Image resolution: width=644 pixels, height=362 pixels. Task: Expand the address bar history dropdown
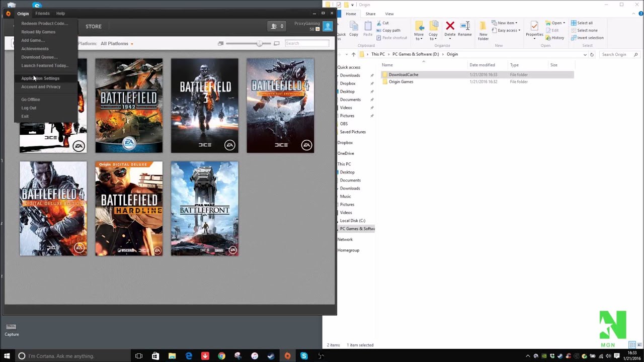click(x=585, y=54)
